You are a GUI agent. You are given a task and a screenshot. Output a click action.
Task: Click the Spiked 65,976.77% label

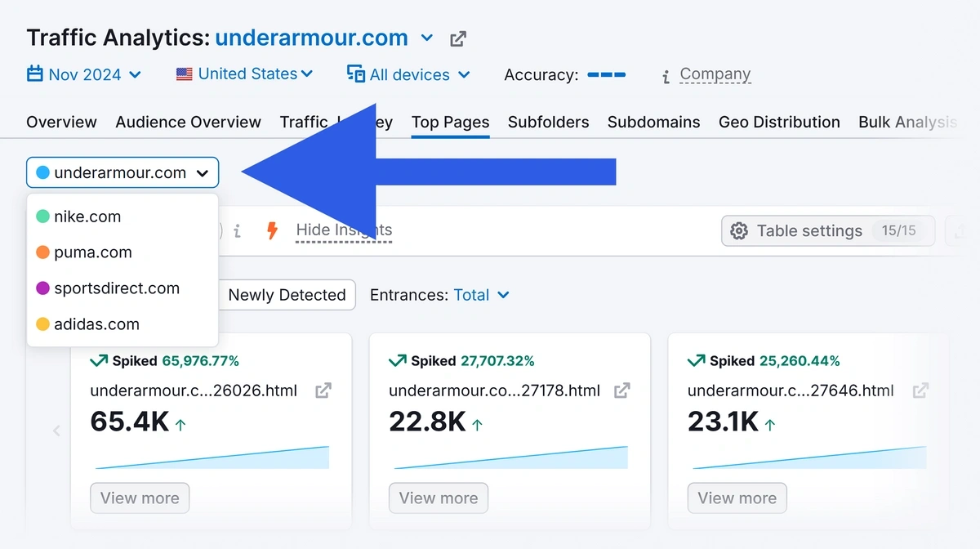pos(164,360)
